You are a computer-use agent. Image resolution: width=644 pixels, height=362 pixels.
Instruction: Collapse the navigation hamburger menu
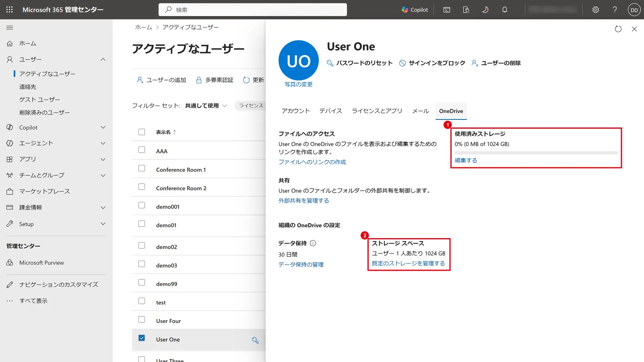[x=10, y=27]
